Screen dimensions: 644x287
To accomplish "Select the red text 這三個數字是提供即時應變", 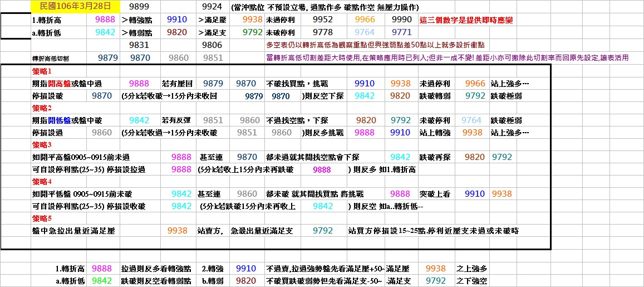I will (x=466, y=20).
